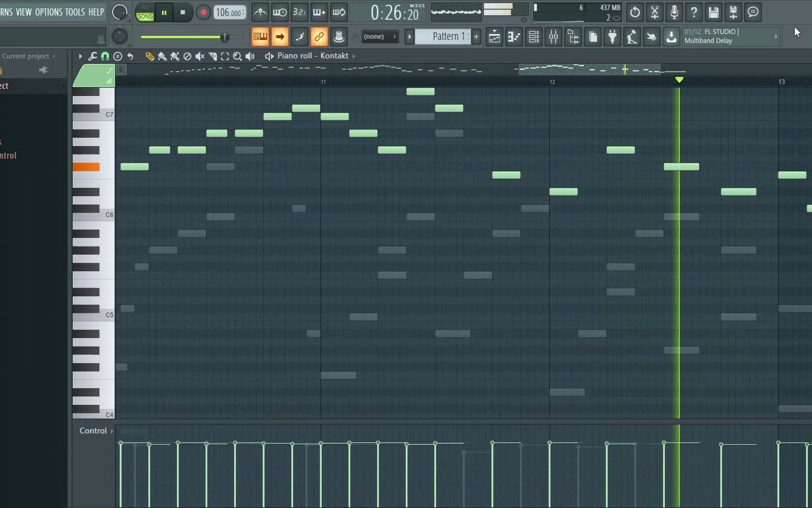This screenshot has height=508, width=812.
Task: Open the Piano roll - Kontakt target dropdown
Action: pos(313,56)
